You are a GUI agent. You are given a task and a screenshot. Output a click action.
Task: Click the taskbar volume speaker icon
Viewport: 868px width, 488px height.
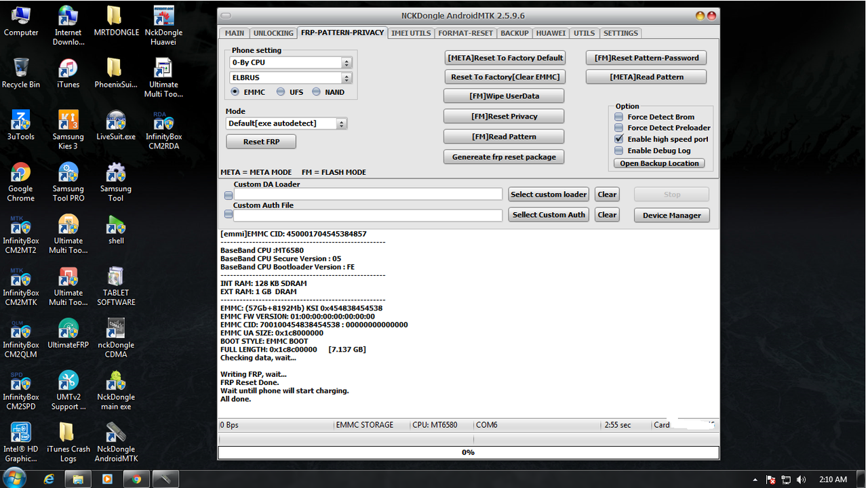(x=802, y=480)
